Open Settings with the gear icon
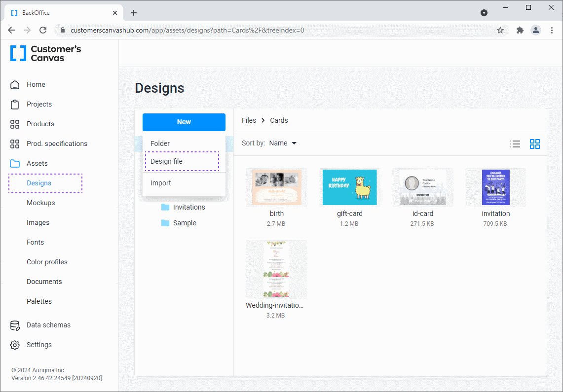Image resolution: width=563 pixels, height=392 pixels. pyautogui.click(x=15, y=345)
